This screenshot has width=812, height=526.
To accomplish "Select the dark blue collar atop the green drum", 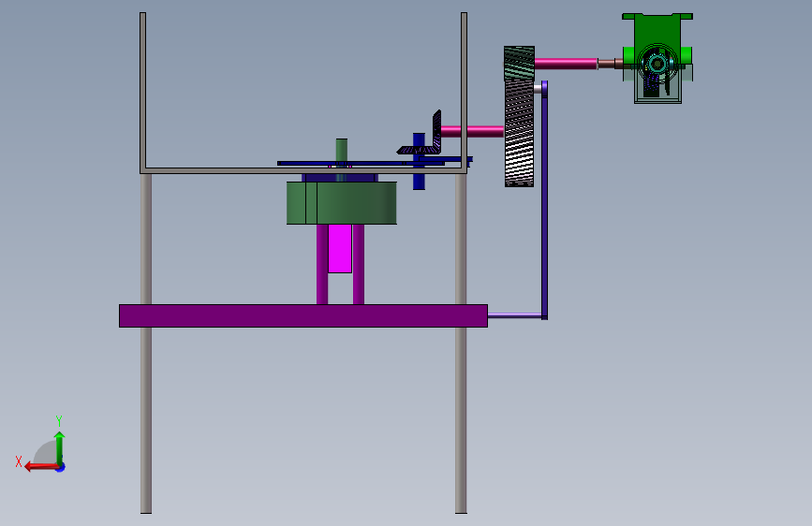I will (x=340, y=178).
